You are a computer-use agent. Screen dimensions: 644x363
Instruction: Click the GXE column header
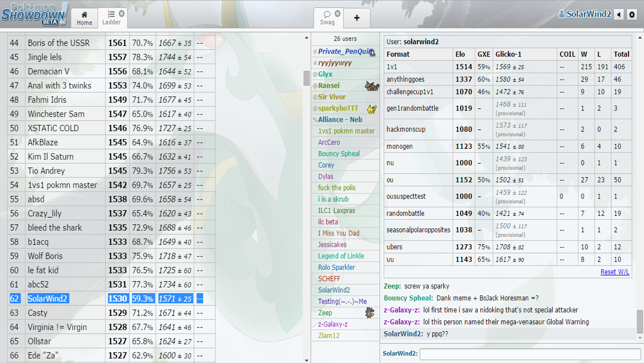[484, 54]
